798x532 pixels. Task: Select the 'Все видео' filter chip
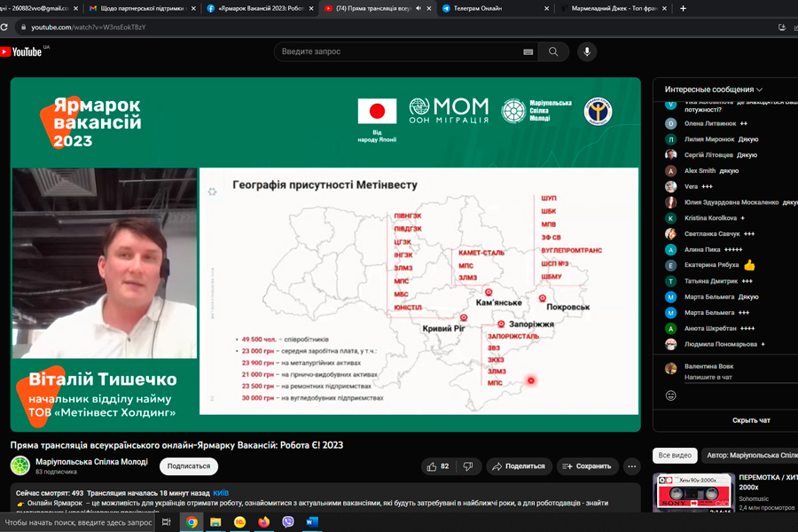tap(675, 455)
